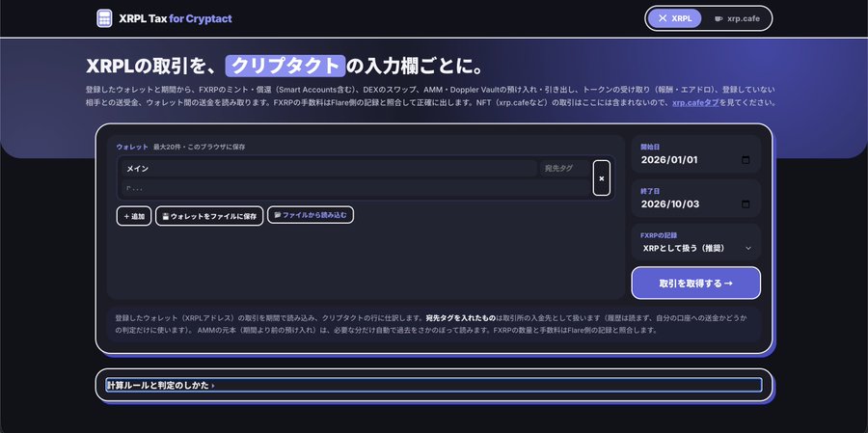868x433 pixels.
Task: Click ウォレットをファイルに保存 button
Action: (209, 216)
